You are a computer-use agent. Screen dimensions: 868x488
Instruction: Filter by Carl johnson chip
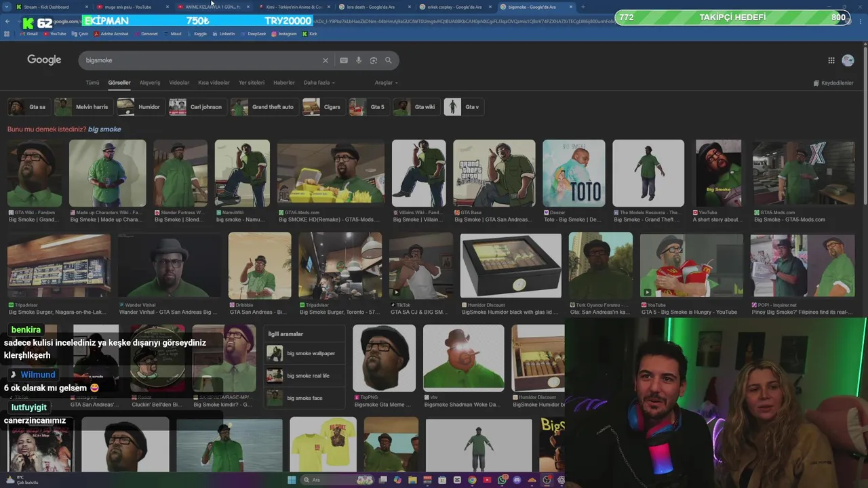[197, 107]
